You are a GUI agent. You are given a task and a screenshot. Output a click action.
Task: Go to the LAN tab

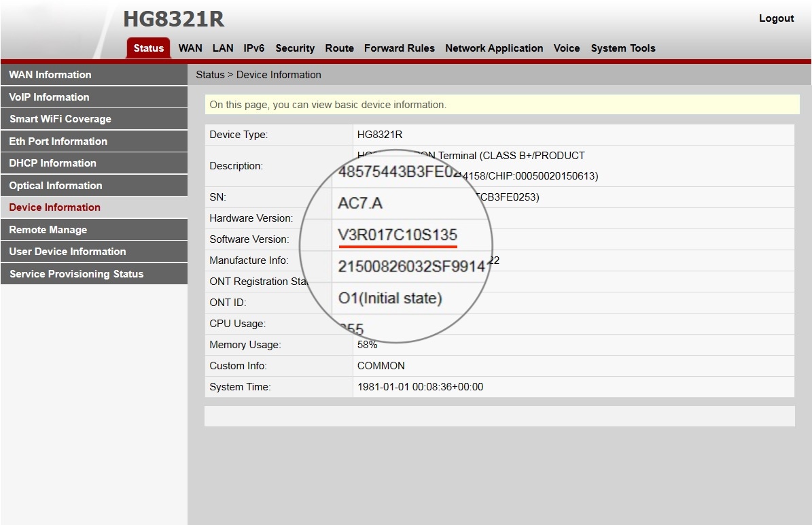[x=223, y=48]
